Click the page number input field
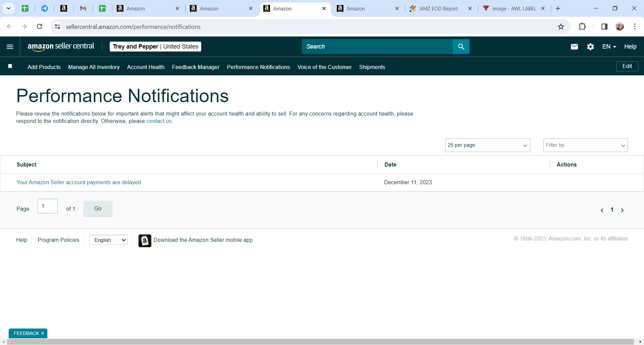The height and width of the screenshot is (345, 644). tap(48, 206)
